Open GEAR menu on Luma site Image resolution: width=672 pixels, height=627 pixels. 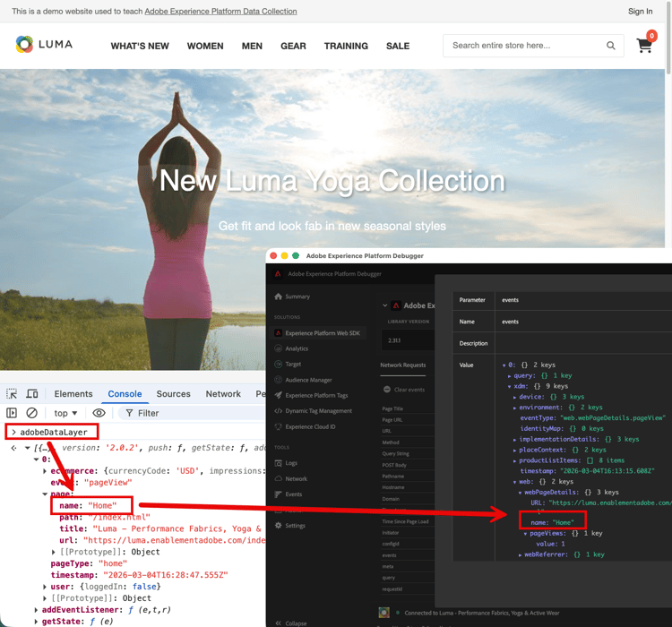(293, 46)
